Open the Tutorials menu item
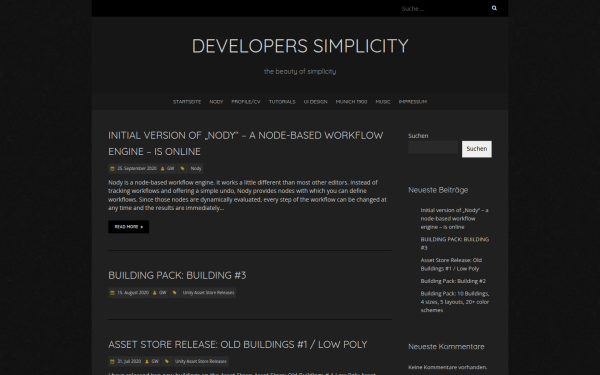 (x=282, y=102)
